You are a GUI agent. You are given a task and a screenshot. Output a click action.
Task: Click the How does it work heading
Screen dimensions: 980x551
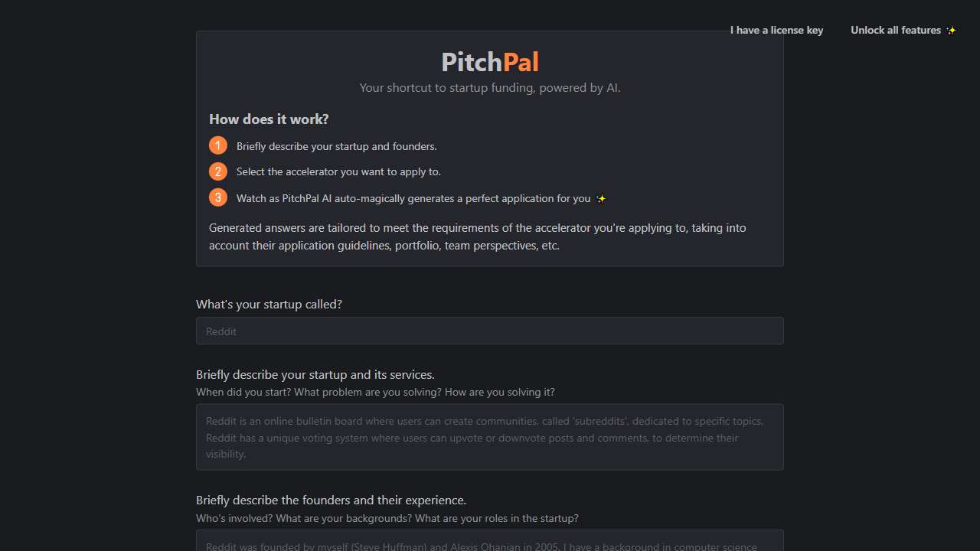pyautogui.click(x=269, y=119)
